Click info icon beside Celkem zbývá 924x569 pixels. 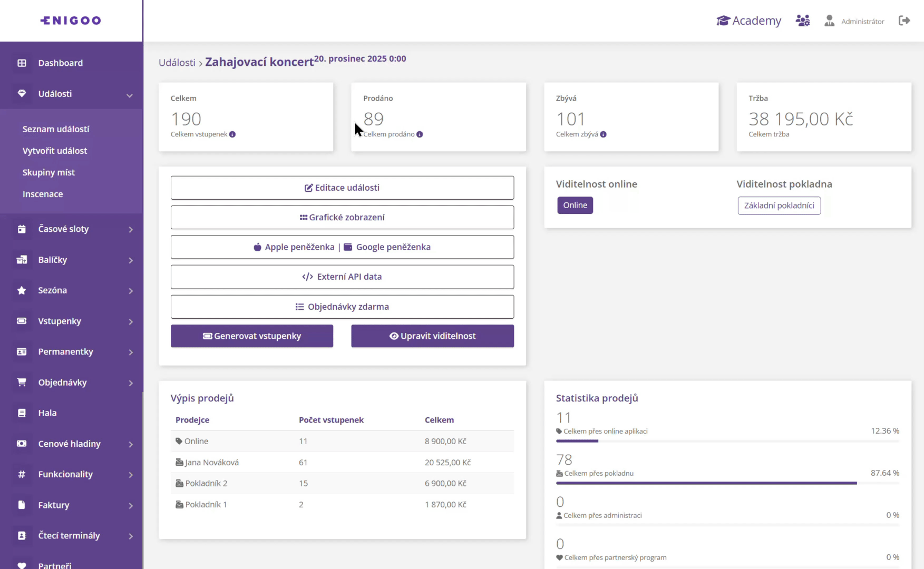point(603,134)
